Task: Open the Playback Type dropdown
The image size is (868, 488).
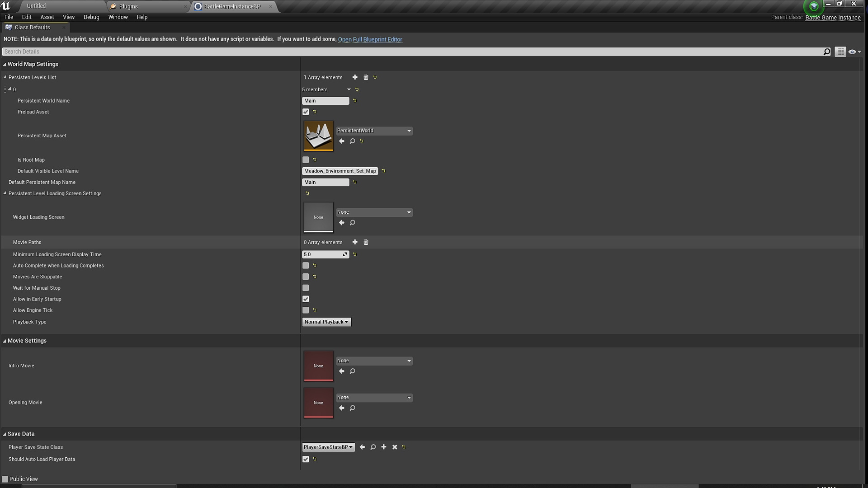Action: tap(326, 322)
